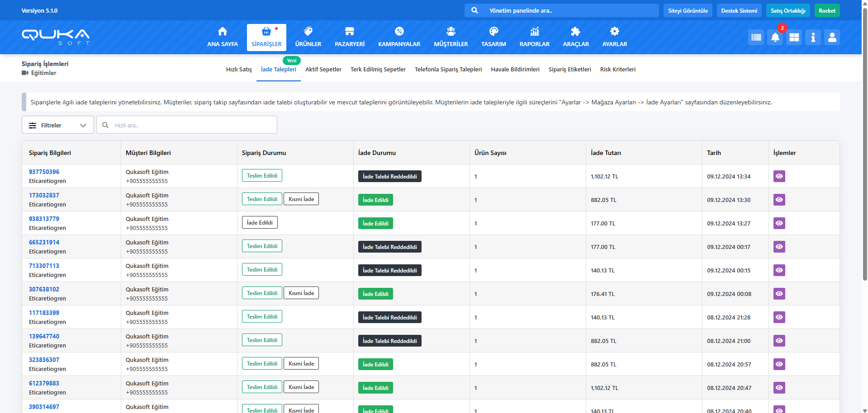Click eye icon for order 938313779
868x413 pixels.
(779, 223)
